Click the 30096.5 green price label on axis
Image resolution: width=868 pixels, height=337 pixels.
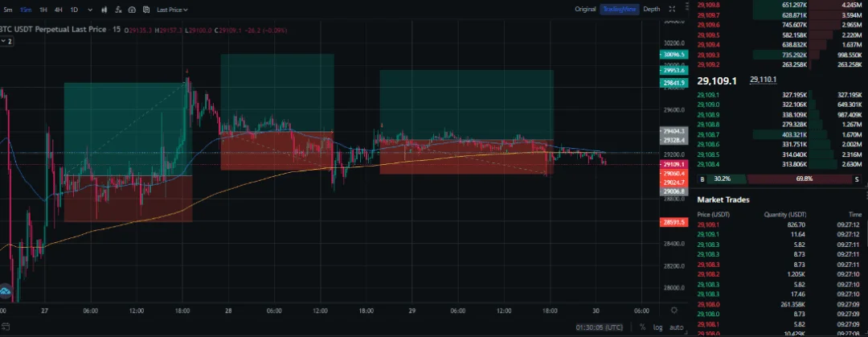674,55
